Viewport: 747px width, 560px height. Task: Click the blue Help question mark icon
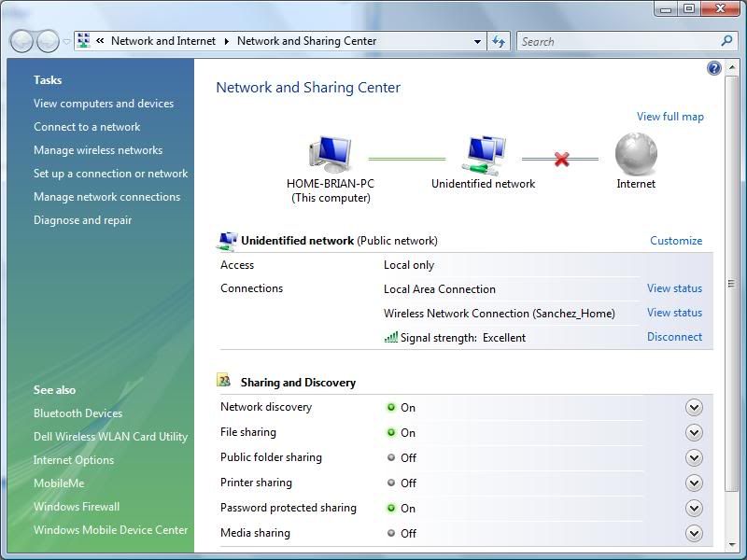pos(712,67)
